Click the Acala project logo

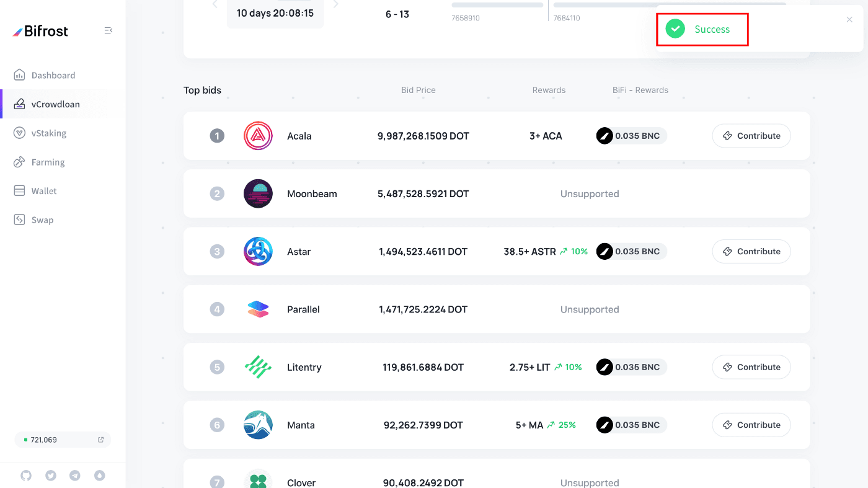point(258,136)
